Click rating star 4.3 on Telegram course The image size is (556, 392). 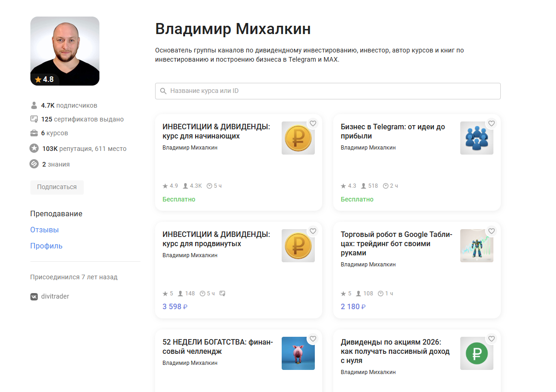point(343,186)
